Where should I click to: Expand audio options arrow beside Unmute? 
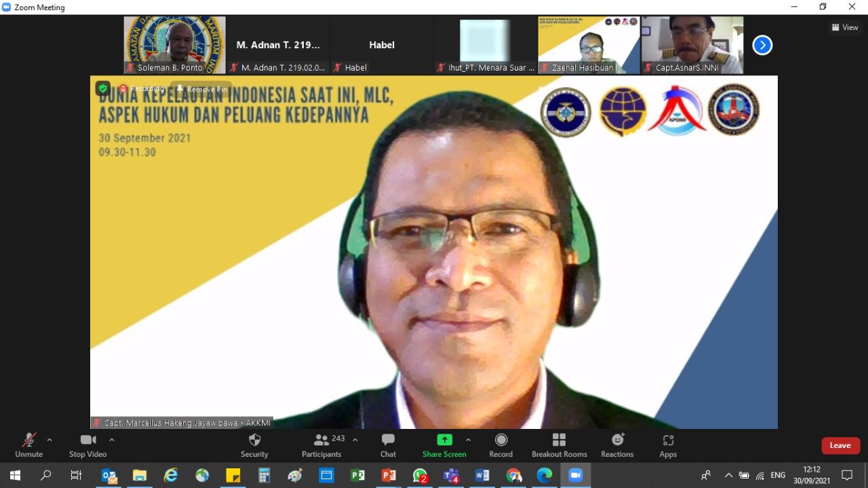coord(50,440)
